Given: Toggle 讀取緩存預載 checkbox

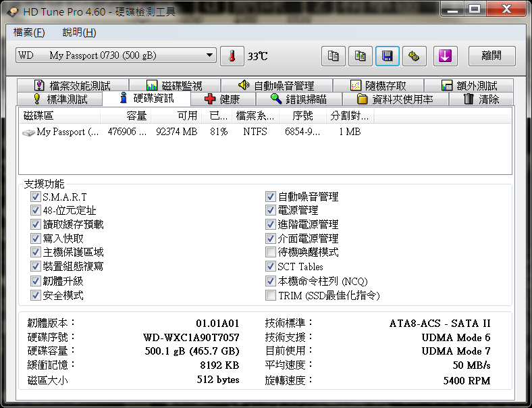Looking at the screenshot, I should tap(35, 224).
